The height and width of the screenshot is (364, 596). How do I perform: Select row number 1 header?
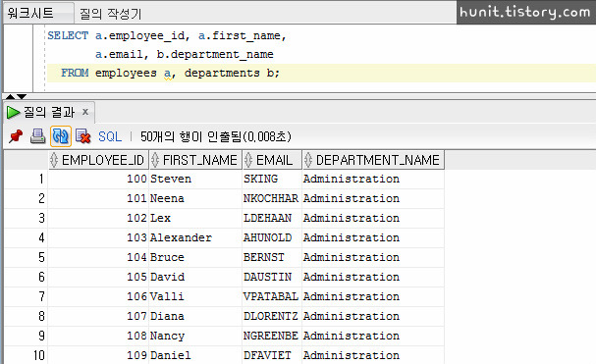pos(26,179)
